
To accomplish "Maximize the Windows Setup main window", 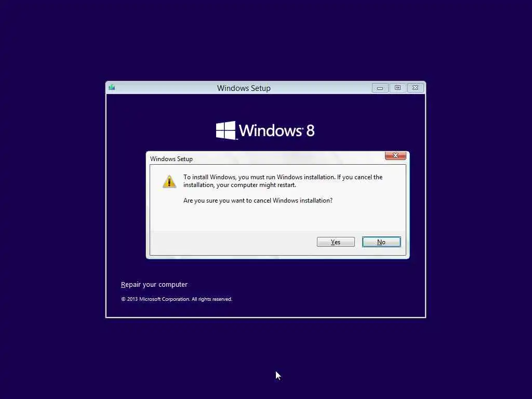I will pyautogui.click(x=397, y=88).
